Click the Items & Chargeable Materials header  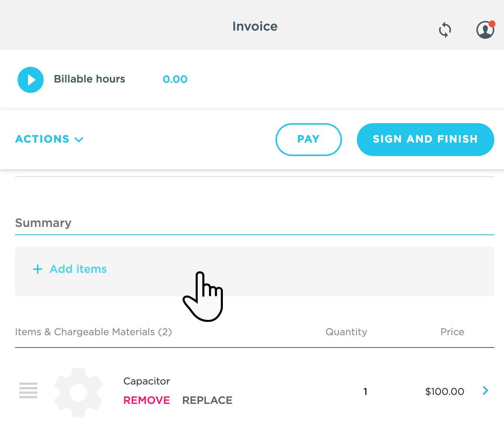pos(93,332)
